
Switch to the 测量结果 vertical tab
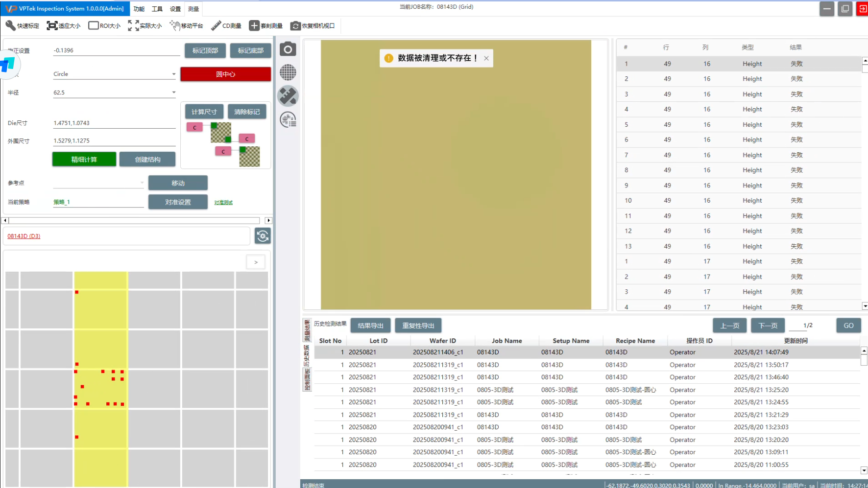click(x=307, y=330)
